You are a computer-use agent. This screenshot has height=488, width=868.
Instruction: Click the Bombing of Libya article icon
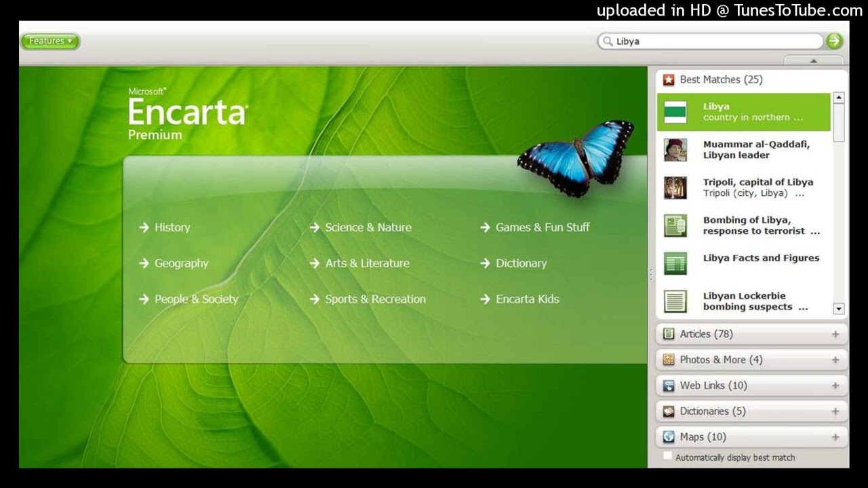point(675,226)
